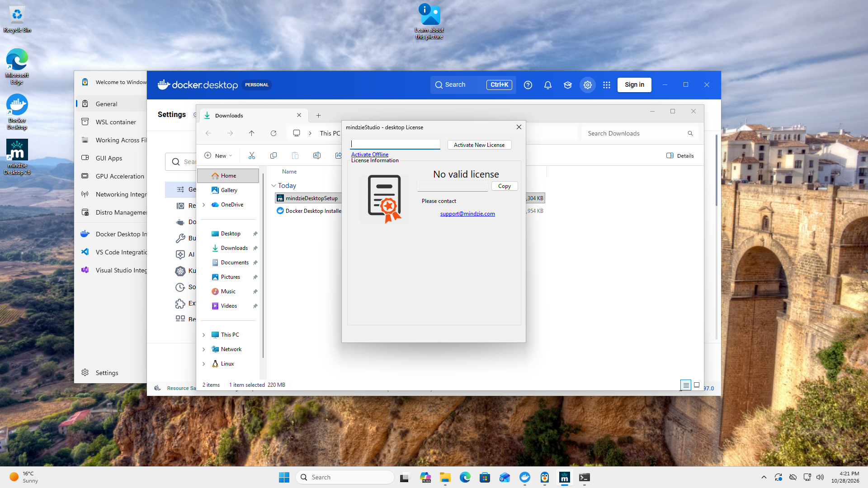The height and width of the screenshot is (488, 868).
Task: Open the New dropdown in Explorer
Action: (x=218, y=155)
